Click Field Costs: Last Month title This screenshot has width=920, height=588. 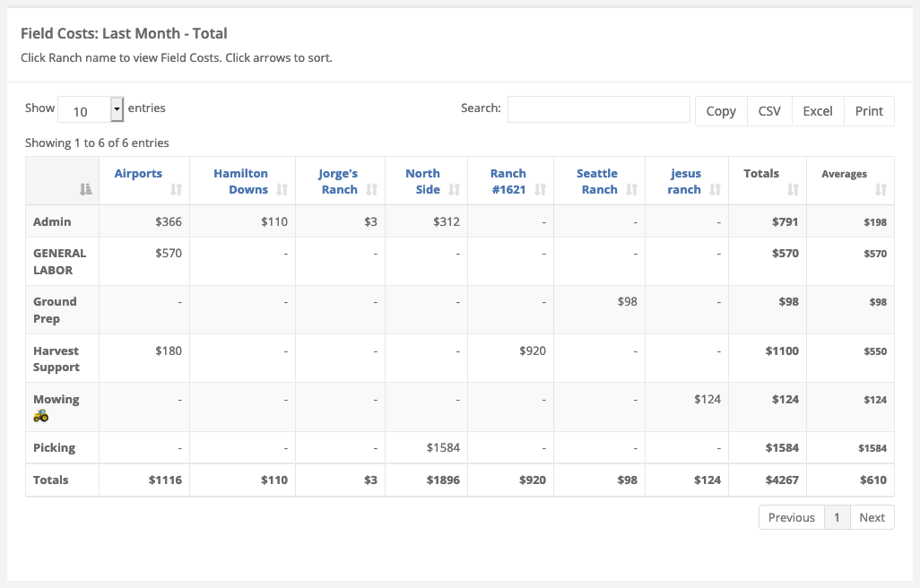coord(124,33)
